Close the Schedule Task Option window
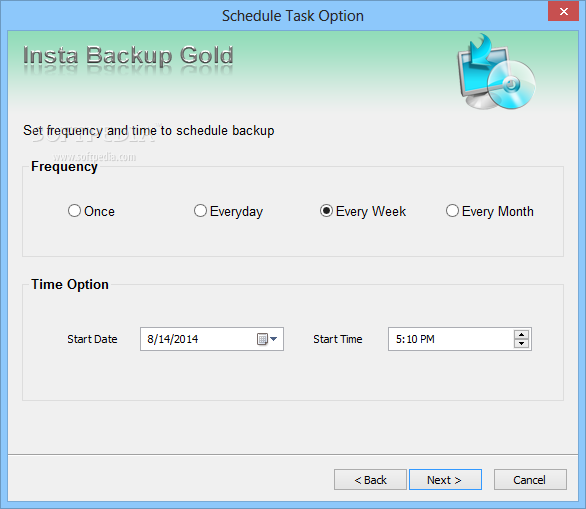586x509 pixels. 564,11
